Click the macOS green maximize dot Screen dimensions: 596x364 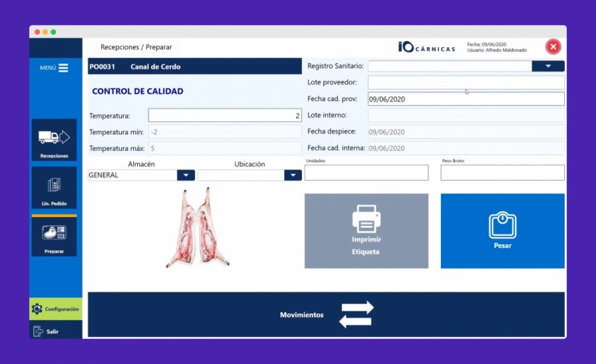coord(54,32)
